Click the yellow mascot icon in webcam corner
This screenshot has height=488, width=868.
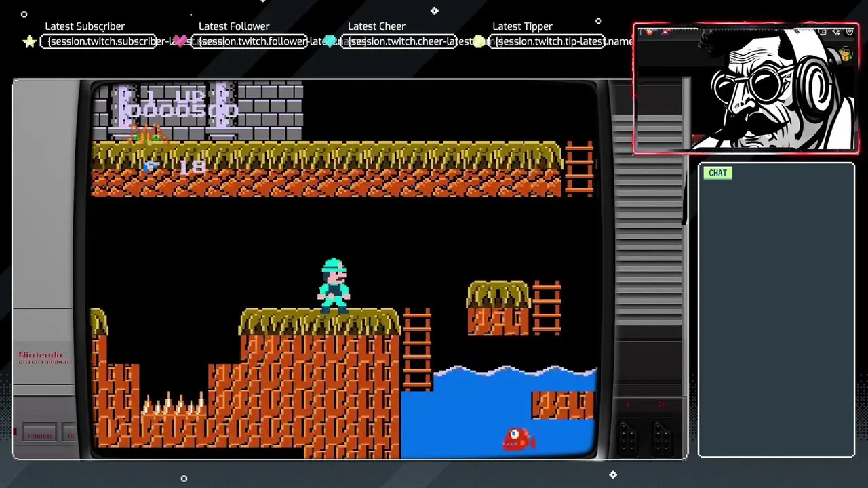coord(845,54)
